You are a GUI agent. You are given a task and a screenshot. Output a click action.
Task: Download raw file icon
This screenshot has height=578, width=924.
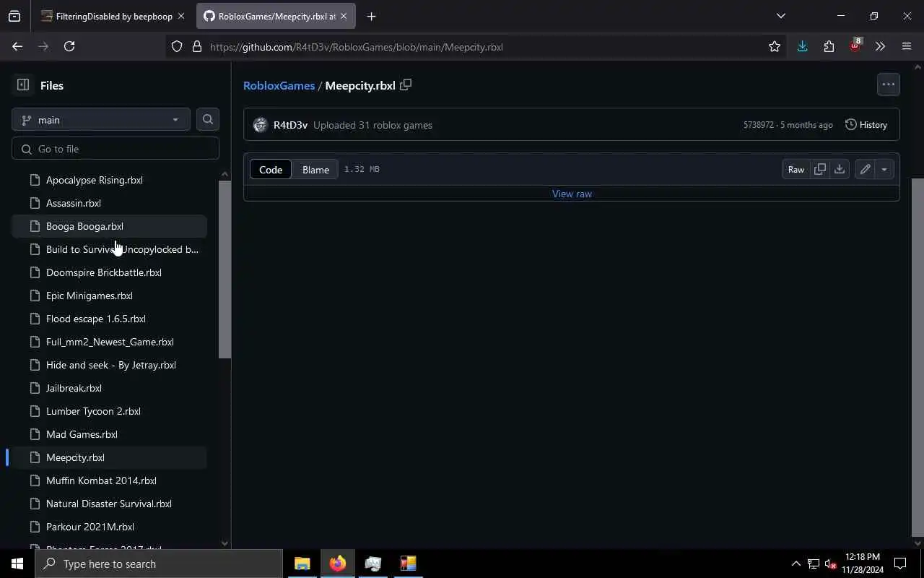pos(839,169)
